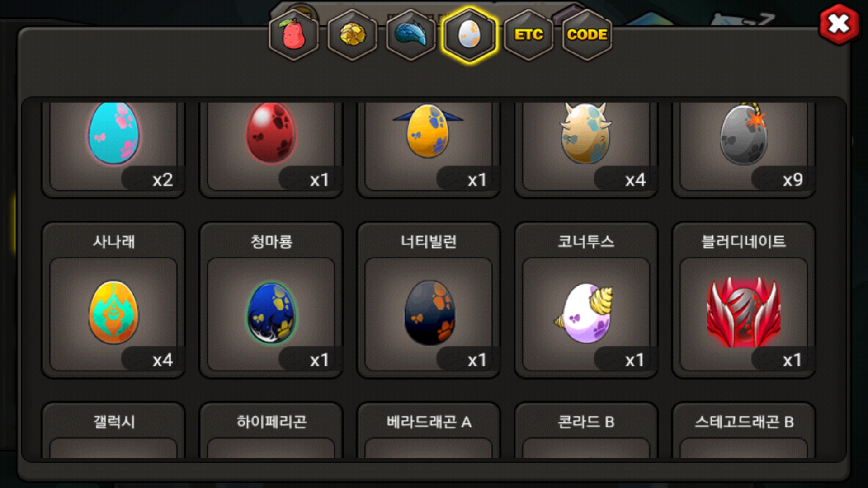Image resolution: width=868 pixels, height=488 pixels.
Task: Pick the 너티빌런 black egg
Action: [429, 300]
